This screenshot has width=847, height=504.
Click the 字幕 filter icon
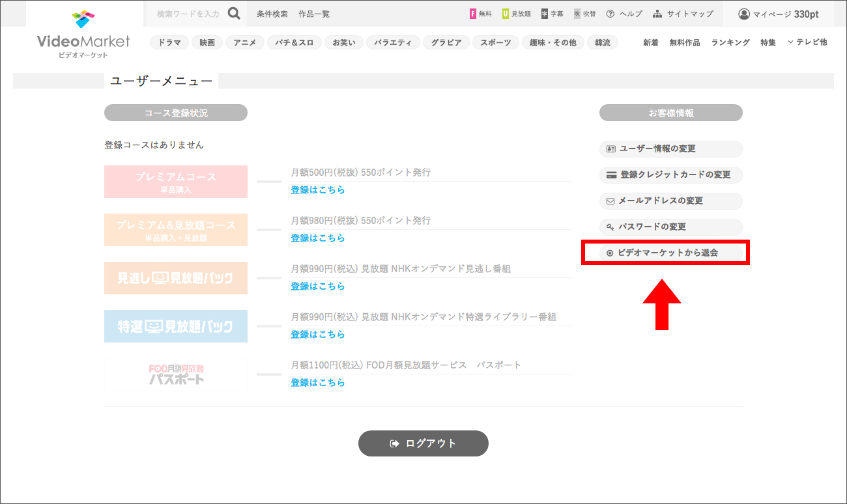544,14
